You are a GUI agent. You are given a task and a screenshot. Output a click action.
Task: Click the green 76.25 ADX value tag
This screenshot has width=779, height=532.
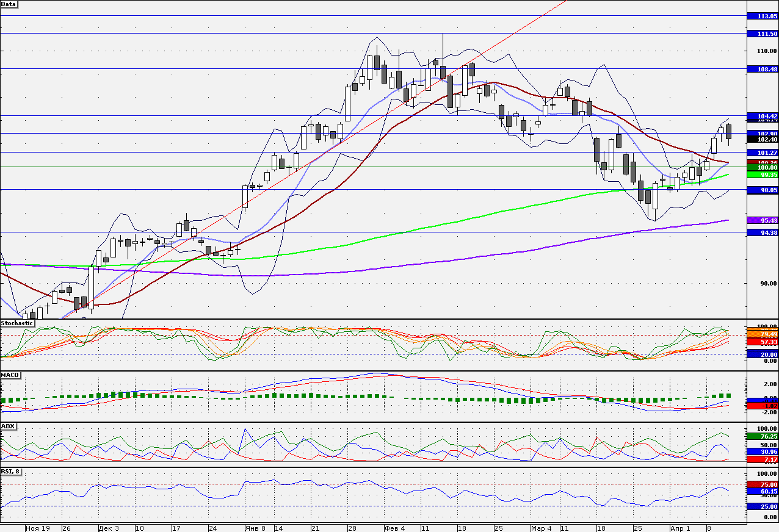[763, 436]
